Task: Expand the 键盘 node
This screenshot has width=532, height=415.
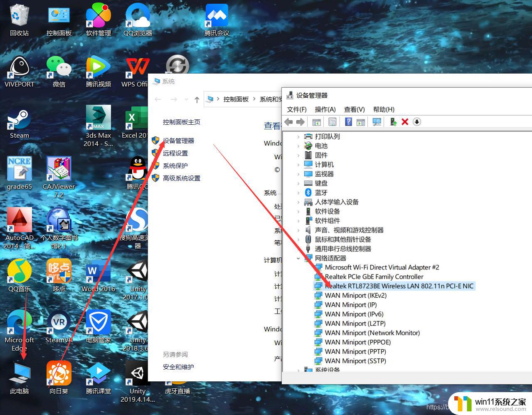Action: (298, 183)
